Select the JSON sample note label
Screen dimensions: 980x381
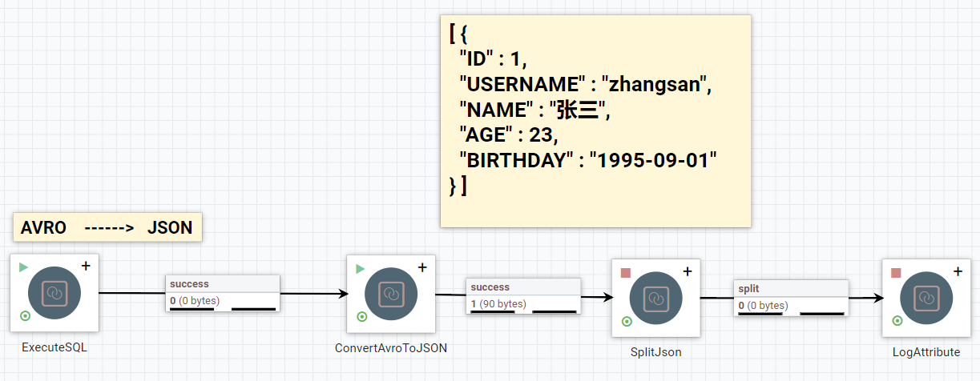595,120
